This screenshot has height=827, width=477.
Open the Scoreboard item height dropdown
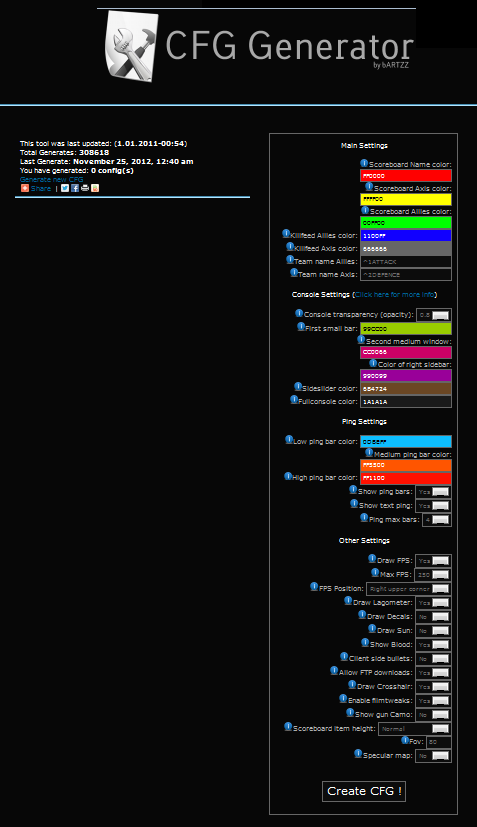point(415,729)
